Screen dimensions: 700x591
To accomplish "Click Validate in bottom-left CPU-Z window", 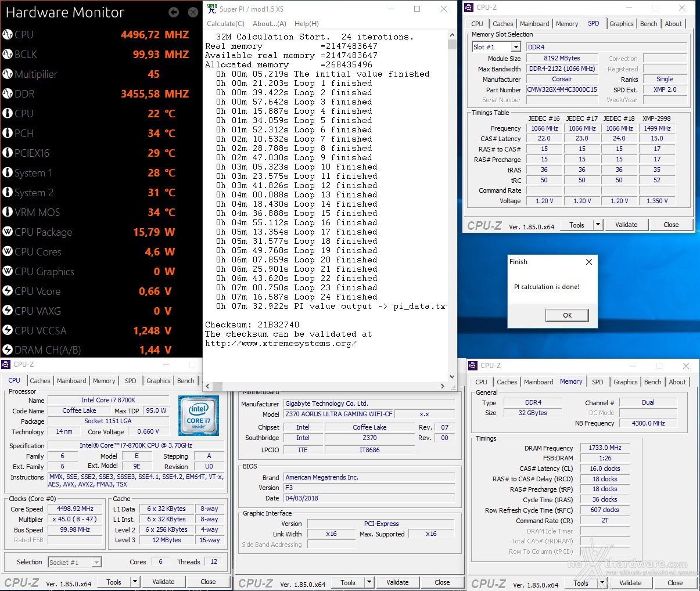I will coord(163,582).
